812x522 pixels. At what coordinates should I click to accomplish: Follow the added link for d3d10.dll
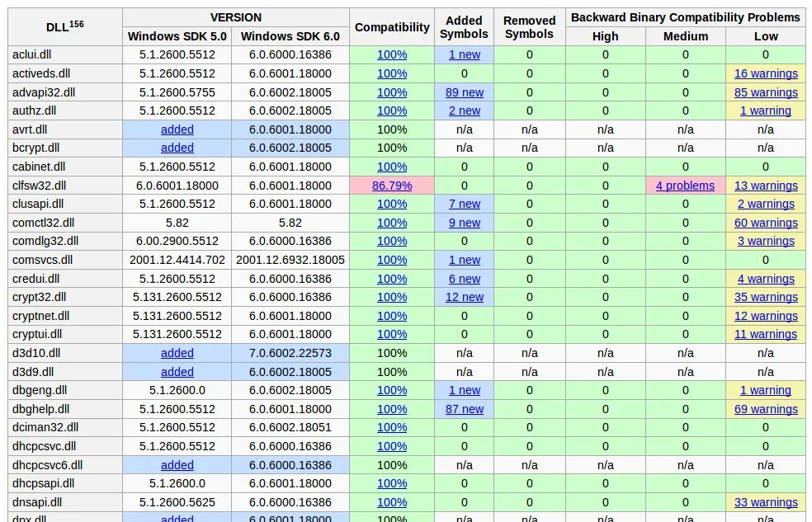[x=177, y=353]
